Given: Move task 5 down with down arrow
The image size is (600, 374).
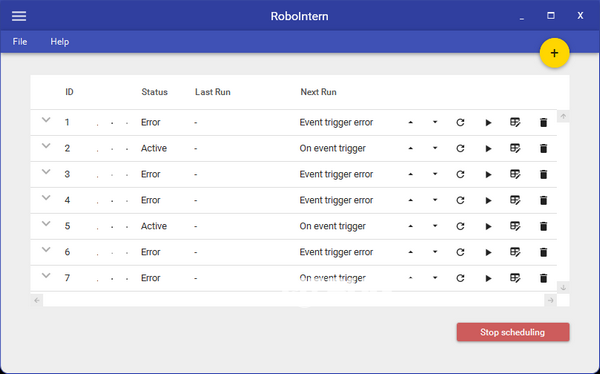Looking at the screenshot, I should (435, 226).
